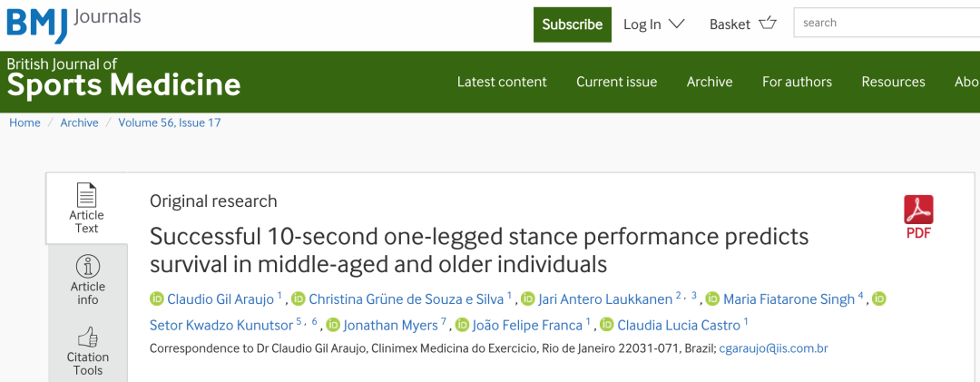Viewport: 980px width, 382px height.
Task: Open the Article Text tab
Action: pos(87,208)
